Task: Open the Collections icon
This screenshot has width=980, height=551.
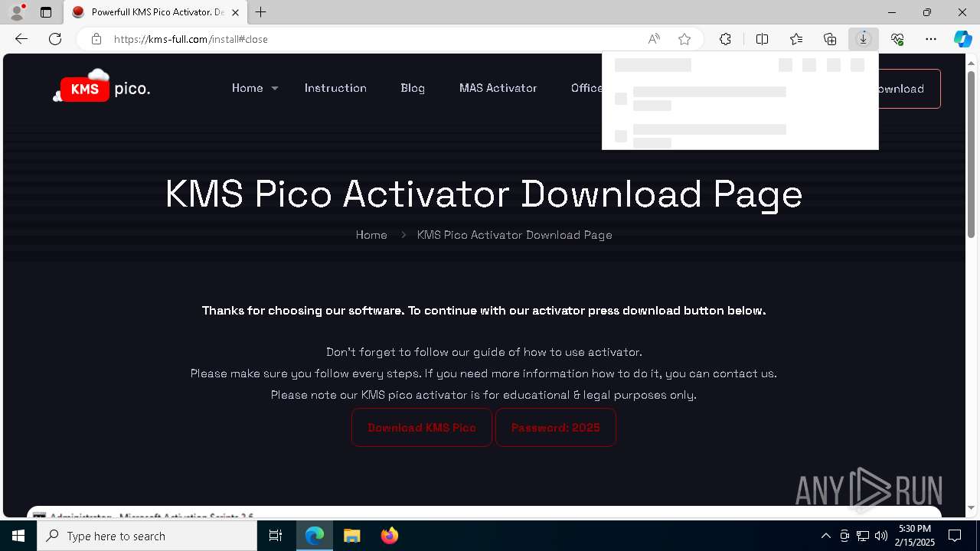Action: (830, 39)
